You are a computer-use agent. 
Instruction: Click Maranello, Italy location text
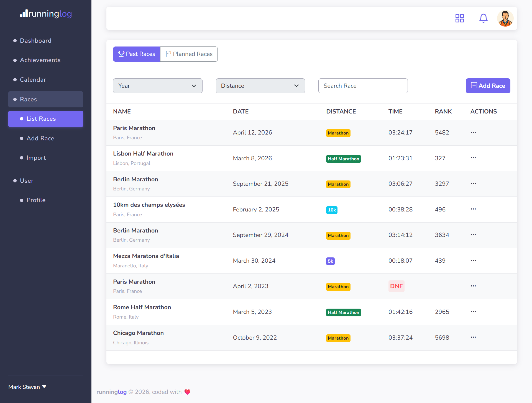coord(131,266)
